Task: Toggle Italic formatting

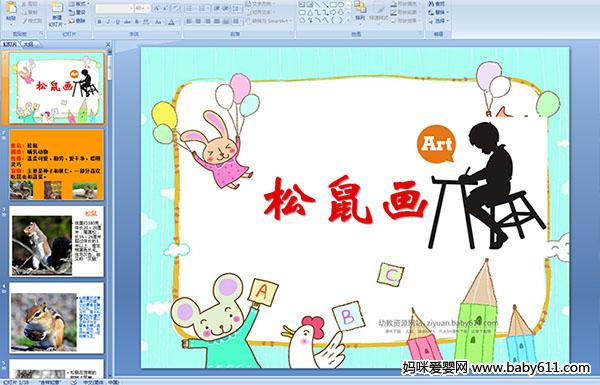Action: pos(108,22)
